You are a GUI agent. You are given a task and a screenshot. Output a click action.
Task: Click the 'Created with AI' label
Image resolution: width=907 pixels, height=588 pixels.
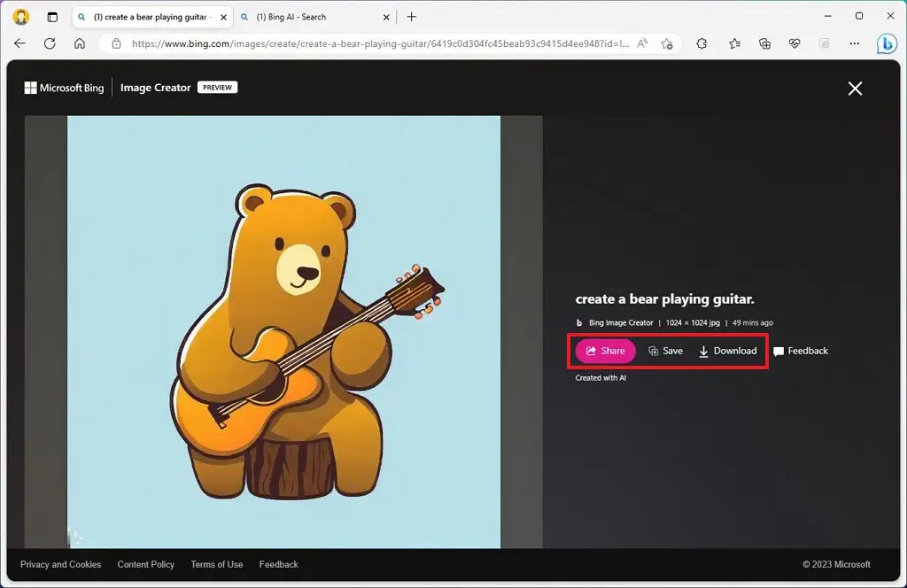(601, 377)
